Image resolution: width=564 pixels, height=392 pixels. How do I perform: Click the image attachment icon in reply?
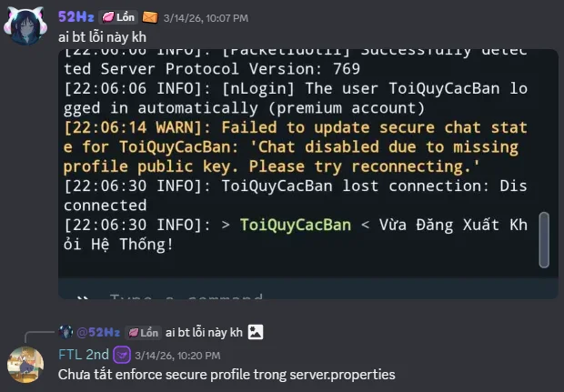click(x=256, y=332)
